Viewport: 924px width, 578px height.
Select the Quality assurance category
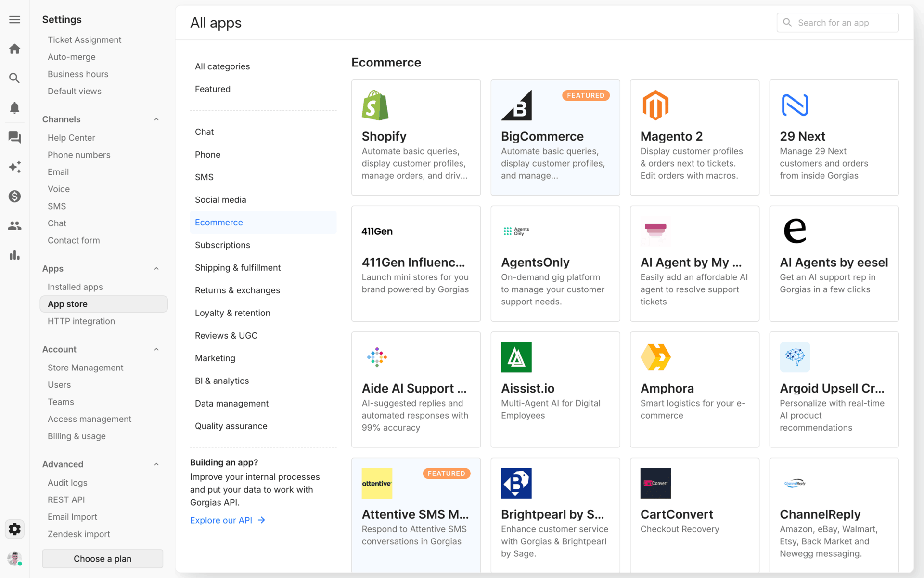263,426
